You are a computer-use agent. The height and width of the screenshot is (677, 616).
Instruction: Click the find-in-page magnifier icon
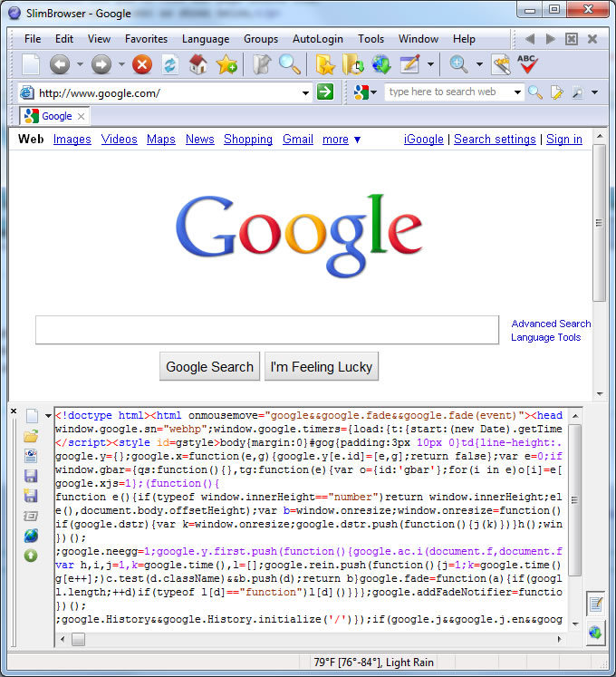pyautogui.click(x=290, y=64)
